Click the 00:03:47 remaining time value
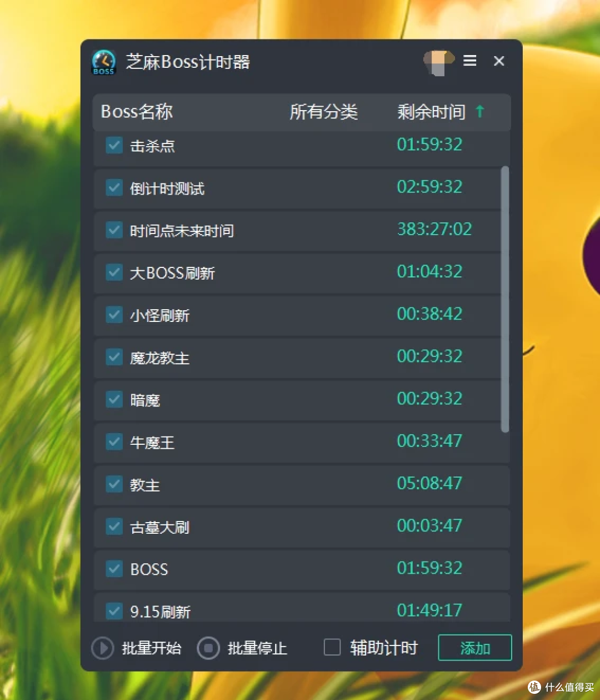600x700 pixels. pos(429,525)
